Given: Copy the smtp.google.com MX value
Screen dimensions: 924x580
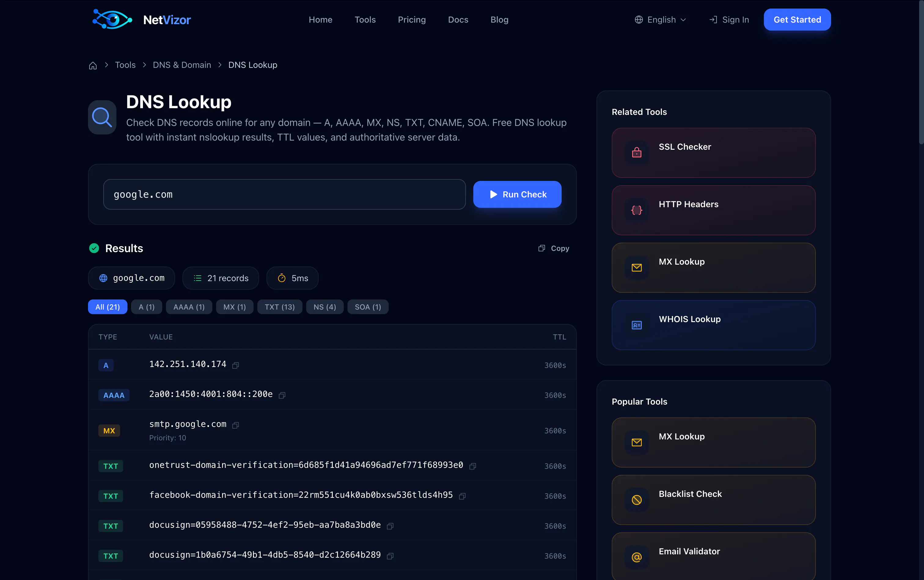Looking at the screenshot, I should click(236, 425).
